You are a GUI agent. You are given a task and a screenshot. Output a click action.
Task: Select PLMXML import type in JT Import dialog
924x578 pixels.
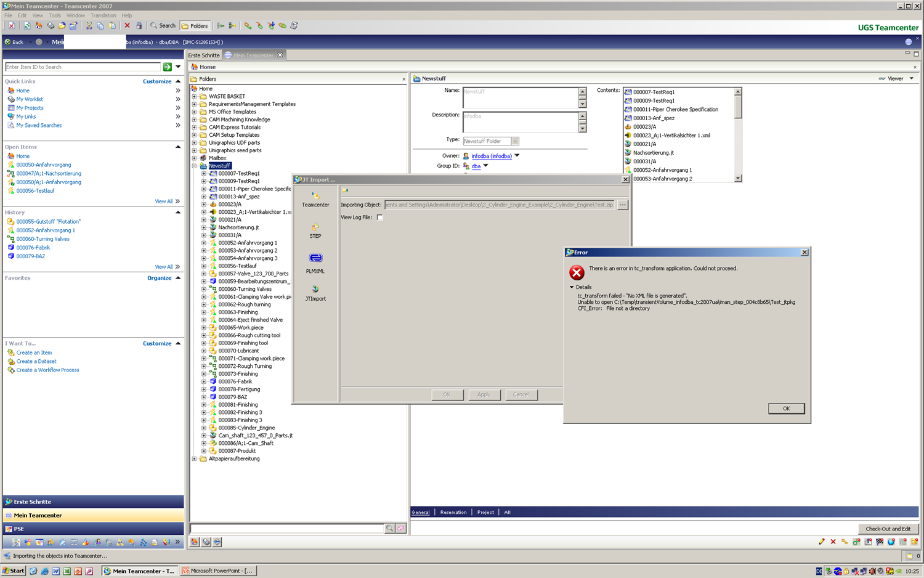[315, 263]
